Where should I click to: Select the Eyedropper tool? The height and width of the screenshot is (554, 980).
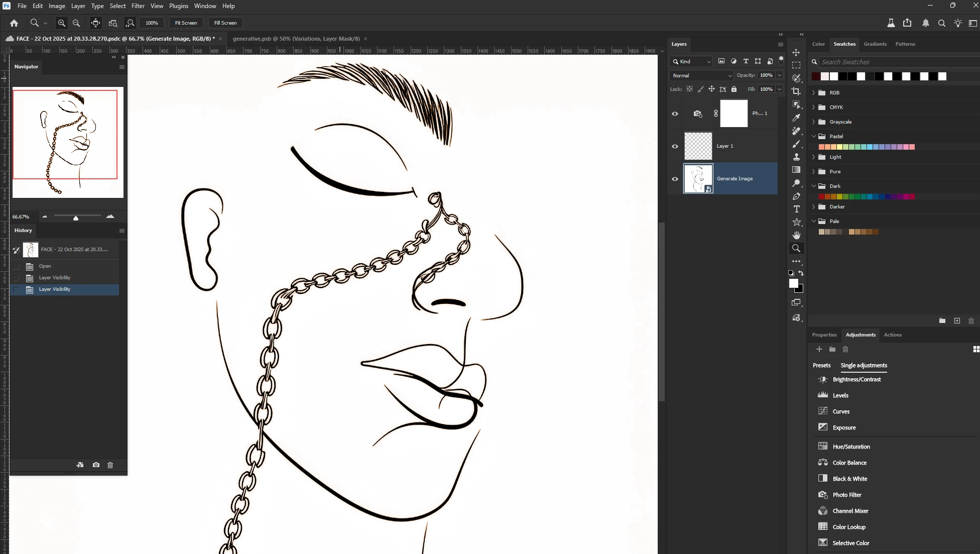click(796, 118)
